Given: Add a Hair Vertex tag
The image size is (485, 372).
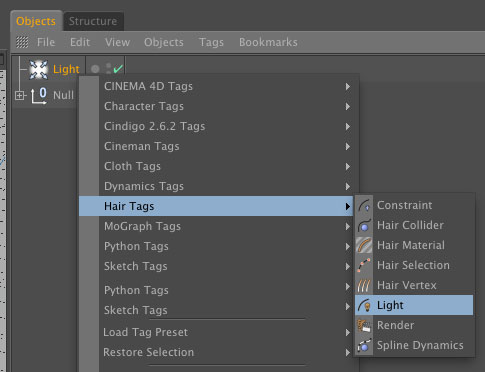Looking at the screenshot, I should [414, 285].
